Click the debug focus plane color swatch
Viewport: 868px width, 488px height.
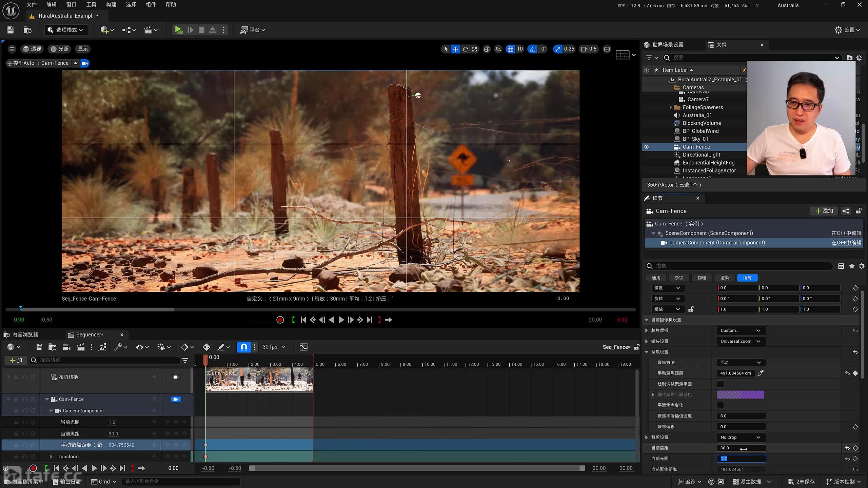(740, 394)
